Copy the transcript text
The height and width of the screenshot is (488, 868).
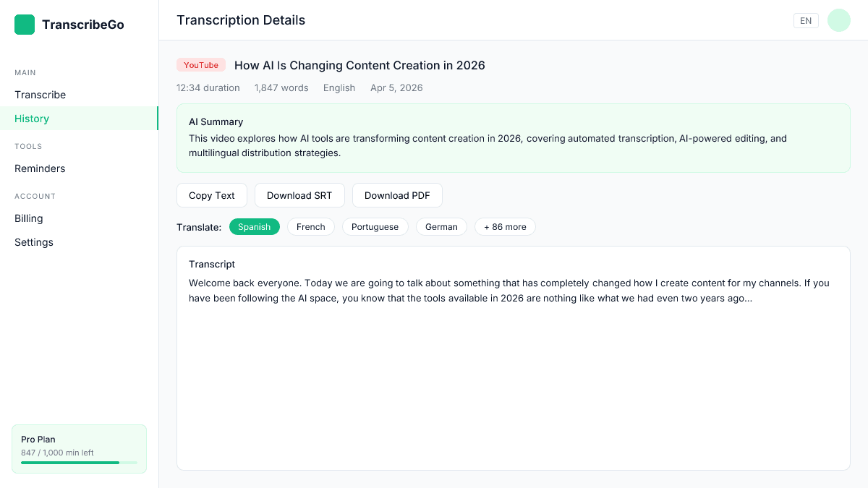pyautogui.click(x=211, y=195)
